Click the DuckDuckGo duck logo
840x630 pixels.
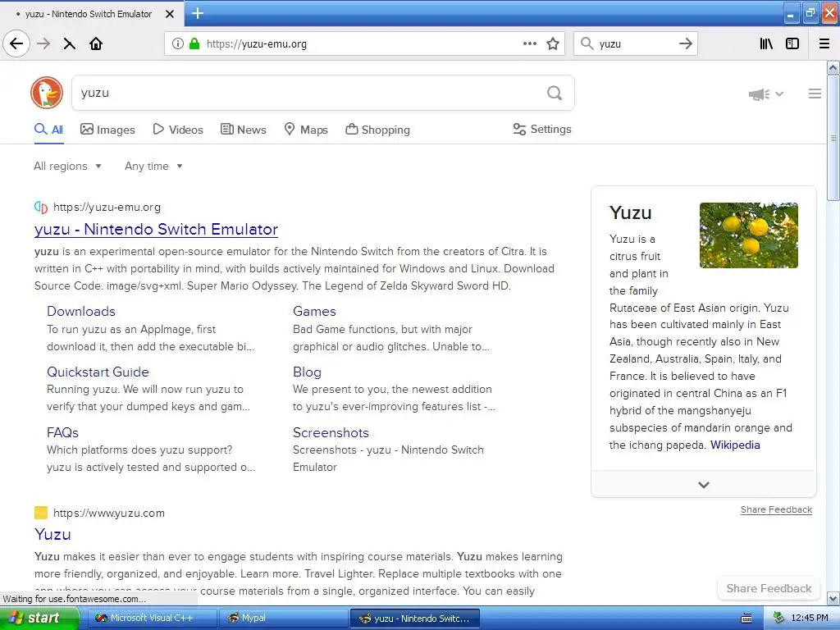click(x=47, y=93)
